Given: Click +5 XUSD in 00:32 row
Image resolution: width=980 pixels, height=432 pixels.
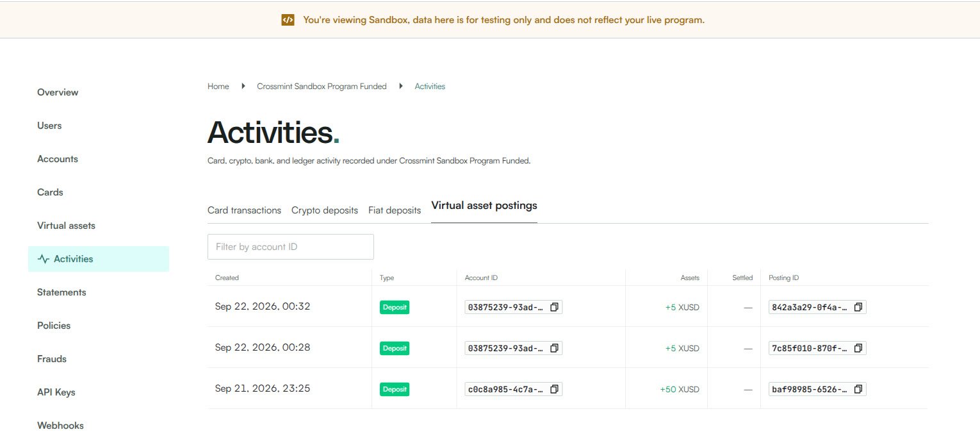Looking at the screenshot, I should [x=682, y=307].
